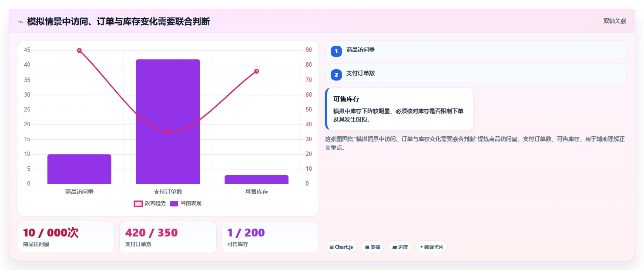Toggle the 当前表现 legend entry
The width and height of the screenshot is (644, 270).
click(185, 203)
